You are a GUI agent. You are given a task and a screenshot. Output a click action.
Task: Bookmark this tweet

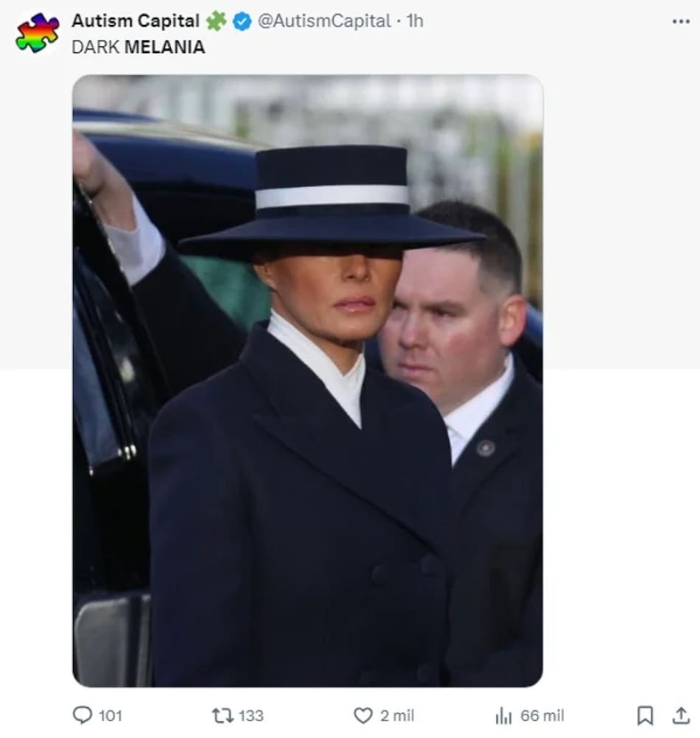click(645, 715)
